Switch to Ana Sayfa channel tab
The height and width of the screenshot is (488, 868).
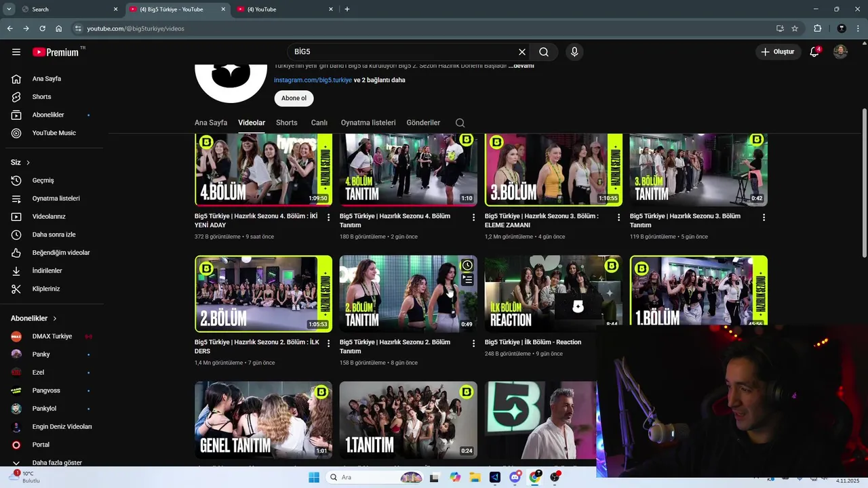211,123
